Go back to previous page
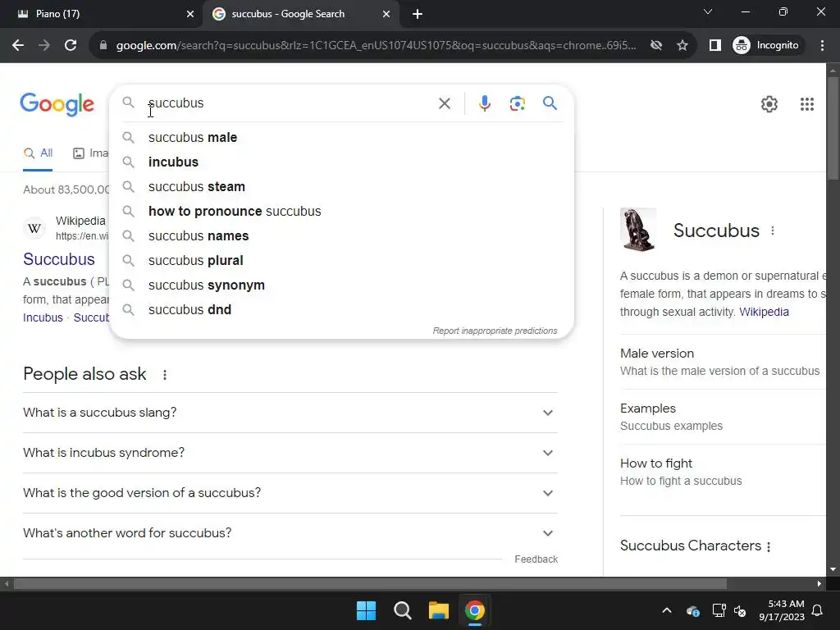Viewport: 840px width, 630px height. (18, 45)
